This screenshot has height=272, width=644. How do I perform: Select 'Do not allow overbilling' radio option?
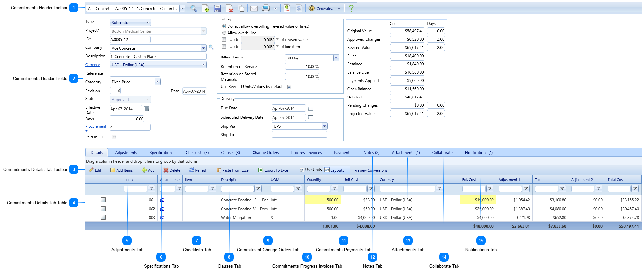tap(224, 26)
